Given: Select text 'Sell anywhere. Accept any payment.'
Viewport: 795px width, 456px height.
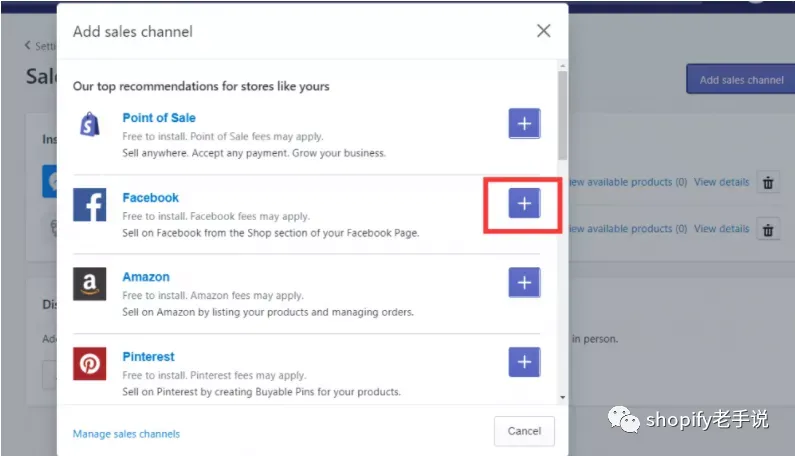Looking at the screenshot, I should click(x=206, y=153).
